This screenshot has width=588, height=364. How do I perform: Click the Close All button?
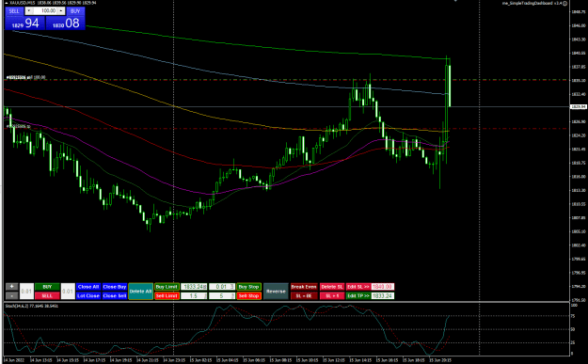[88, 287]
